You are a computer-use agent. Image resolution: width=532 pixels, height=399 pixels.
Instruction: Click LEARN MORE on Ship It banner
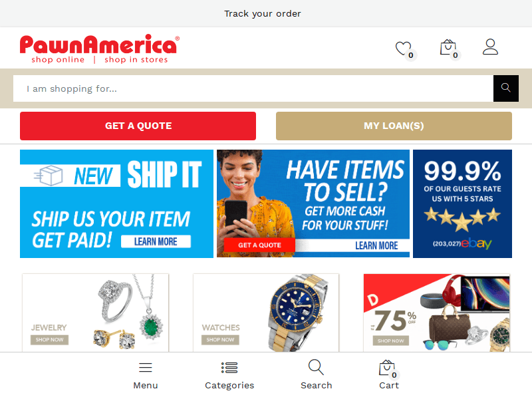click(x=156, y=241)
